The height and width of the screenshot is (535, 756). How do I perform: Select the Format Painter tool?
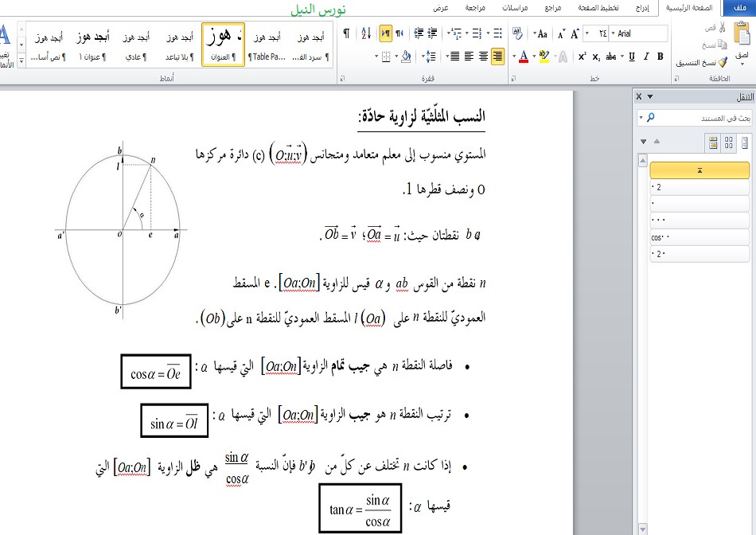coord(702,62)
